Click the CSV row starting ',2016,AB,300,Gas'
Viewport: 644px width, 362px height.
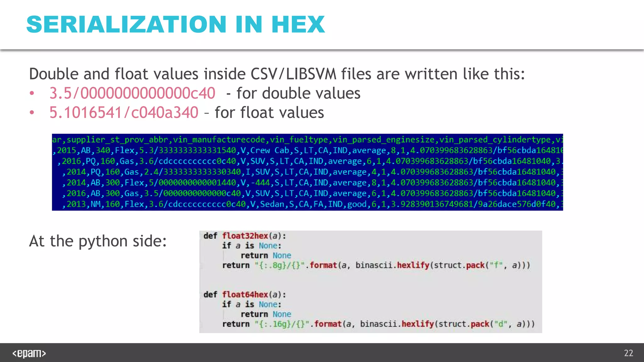312,193
